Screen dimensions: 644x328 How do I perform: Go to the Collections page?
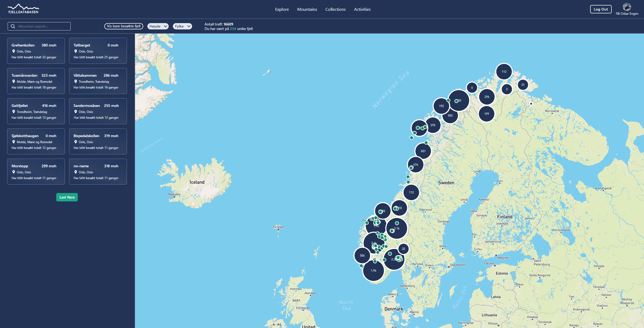click(335, 9)
